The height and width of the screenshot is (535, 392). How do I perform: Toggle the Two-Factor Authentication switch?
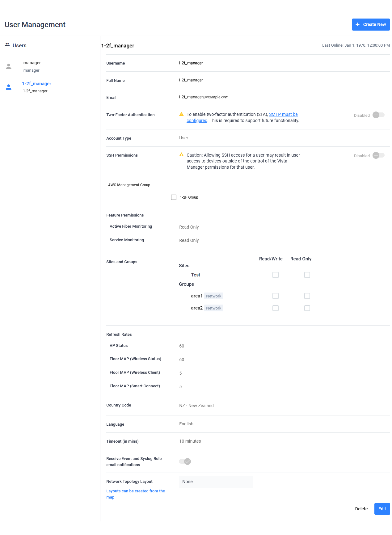pos(378,115)
